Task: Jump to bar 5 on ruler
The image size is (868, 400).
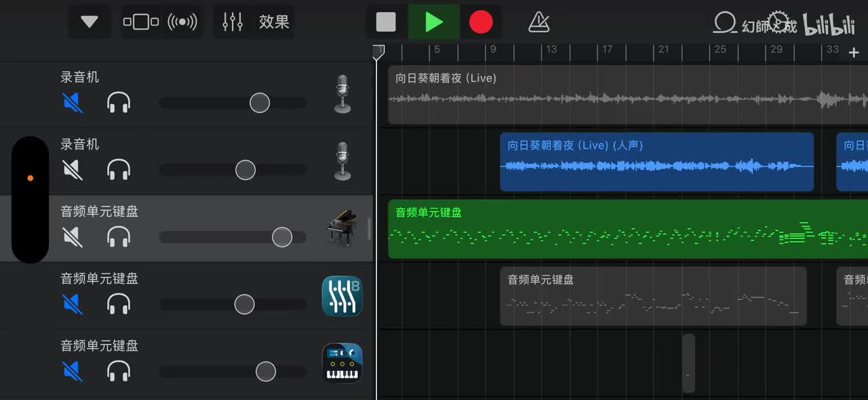Action: [x=437, y=49]
